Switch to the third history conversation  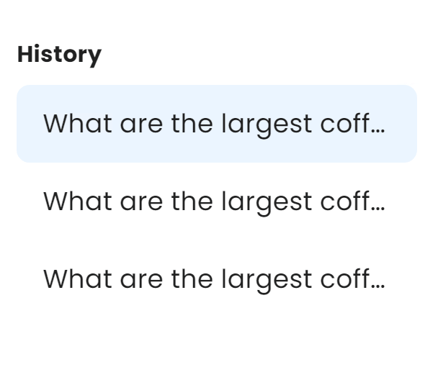[217, 279]
